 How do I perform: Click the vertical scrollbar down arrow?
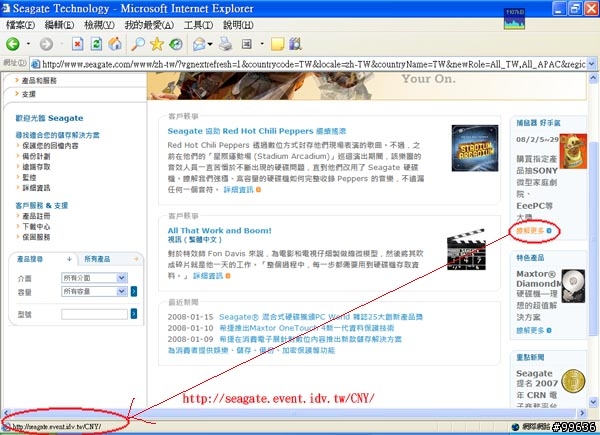[593, 402]
